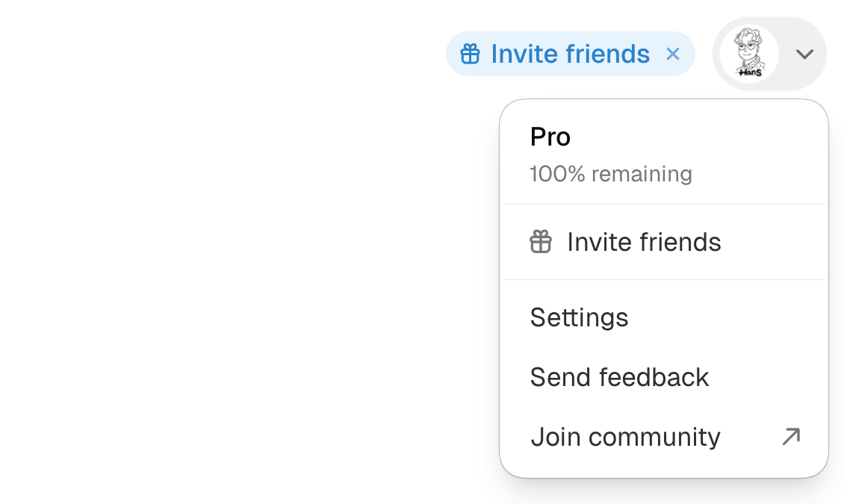Collapse the account menu with the chevron

pos(804,54)
